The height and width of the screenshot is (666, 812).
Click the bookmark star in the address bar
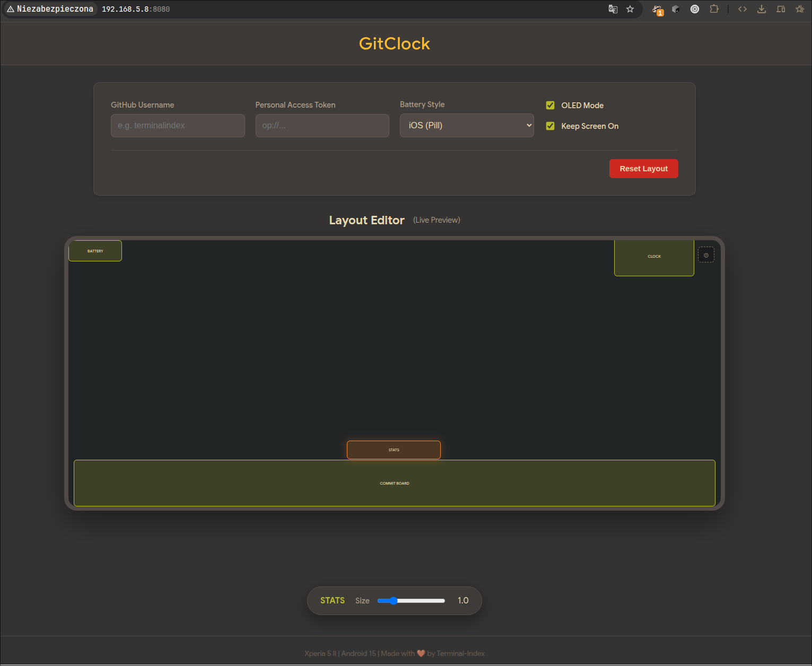coord(630,9)
